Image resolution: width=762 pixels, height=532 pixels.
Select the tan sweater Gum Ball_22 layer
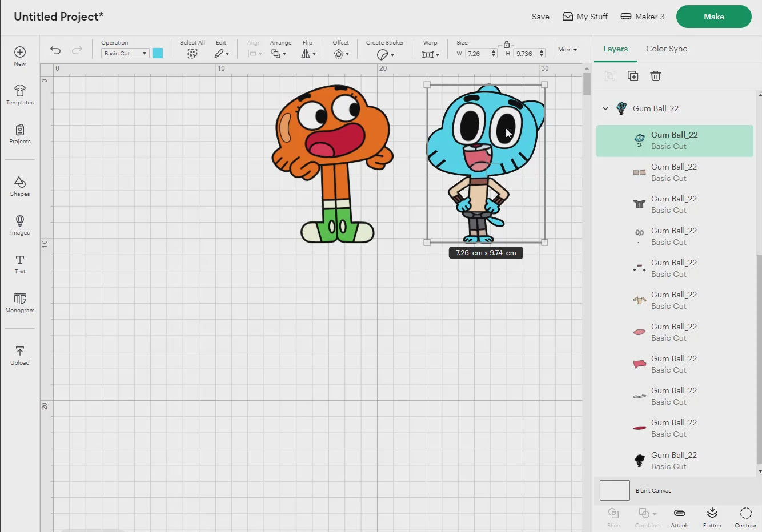pos(675,300)
